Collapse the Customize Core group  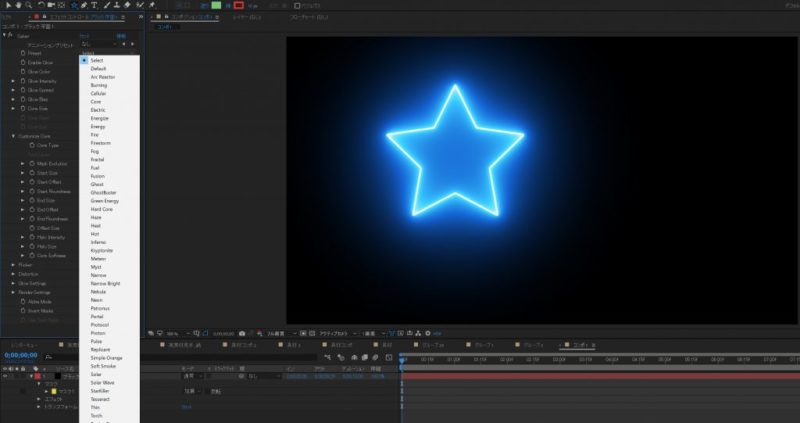(x=12, y=136)
